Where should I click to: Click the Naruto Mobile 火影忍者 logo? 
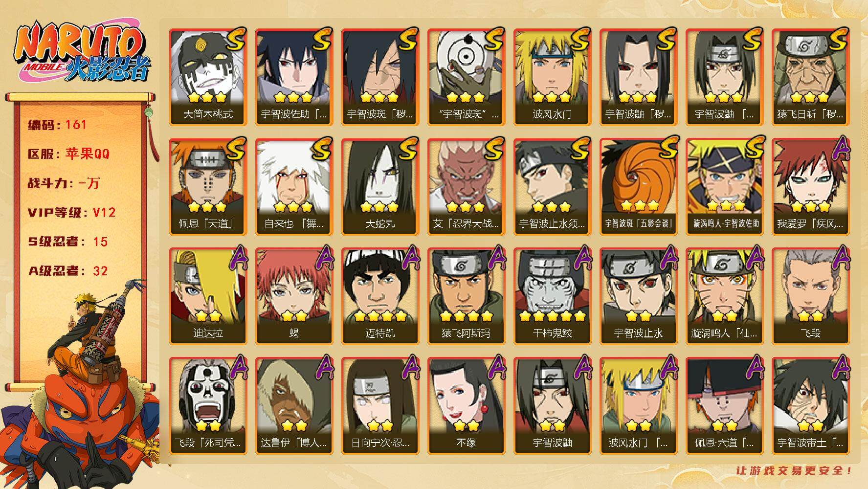tap(83, 53)
